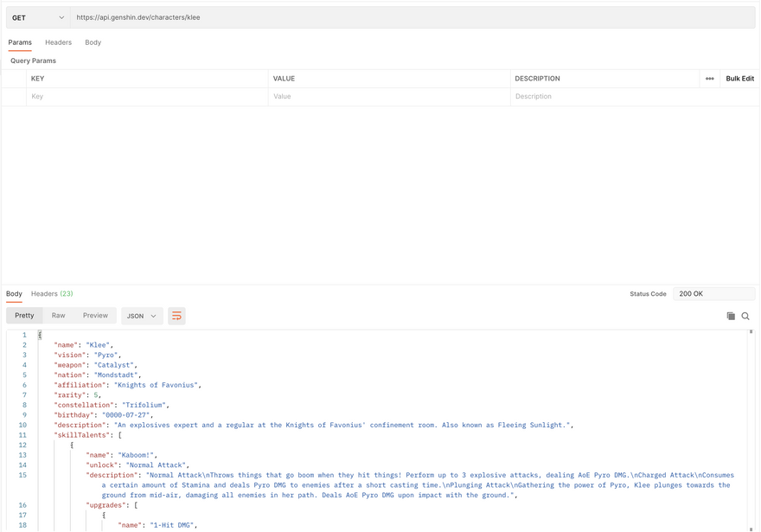This screenshot has height=532, width=761.
Task: Select the response Body tab
Action: pos(14,293)
